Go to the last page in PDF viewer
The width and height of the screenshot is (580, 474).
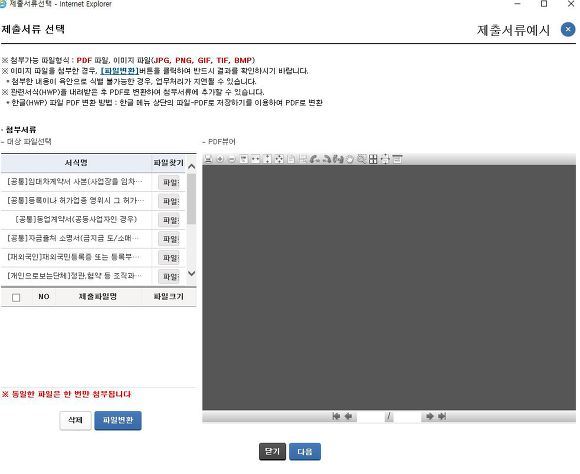(x=442, y=416)
